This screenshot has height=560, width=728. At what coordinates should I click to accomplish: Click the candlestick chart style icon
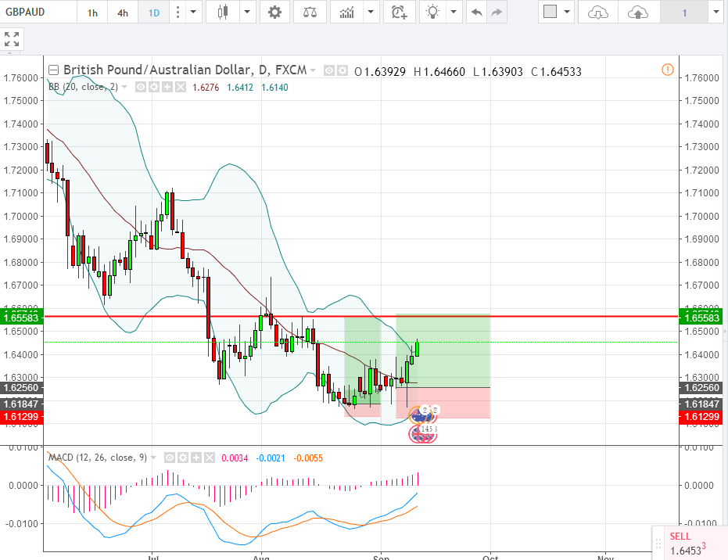[223, 12]
